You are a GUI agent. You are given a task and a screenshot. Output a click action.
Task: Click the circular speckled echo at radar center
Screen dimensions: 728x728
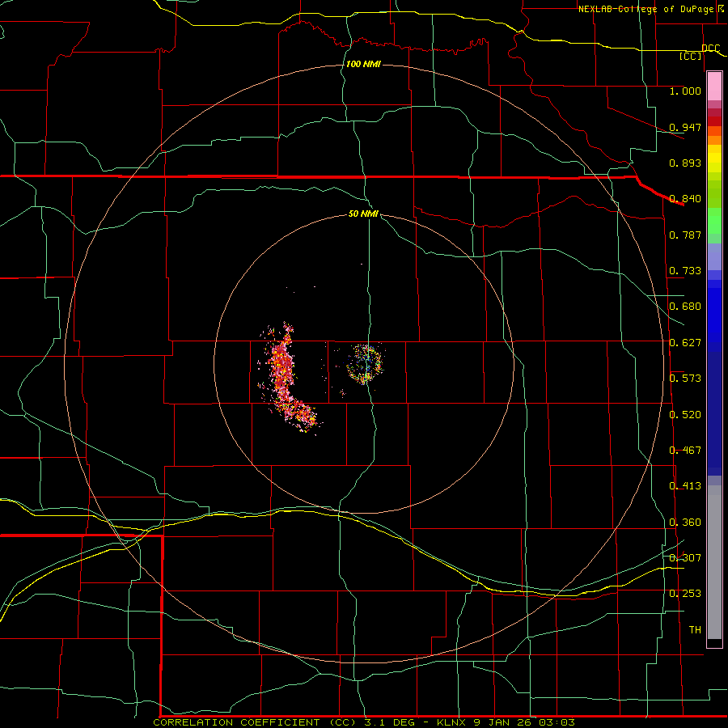point(366,363)
